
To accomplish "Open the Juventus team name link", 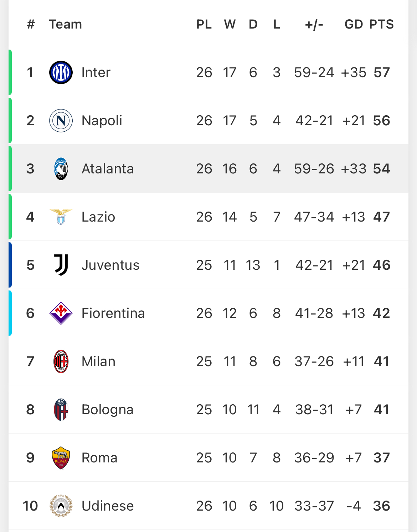I will click(110, 265).
